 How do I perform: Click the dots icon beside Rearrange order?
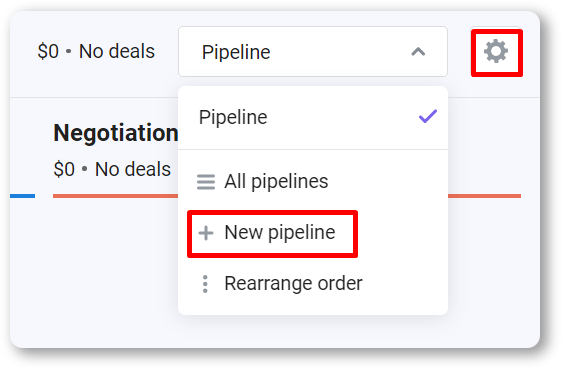(205, 284)
